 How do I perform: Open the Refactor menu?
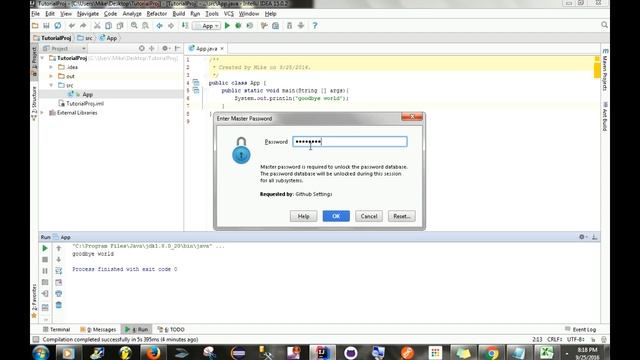pos(157,13)
